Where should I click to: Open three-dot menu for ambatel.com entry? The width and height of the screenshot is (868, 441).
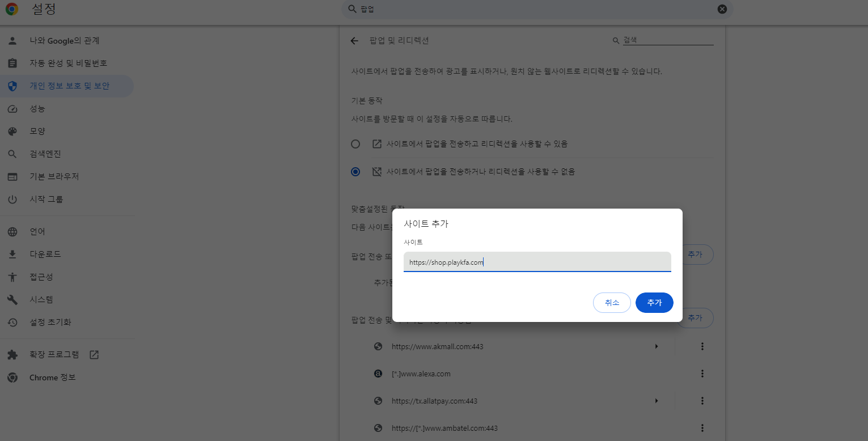[x=702, y=428]
